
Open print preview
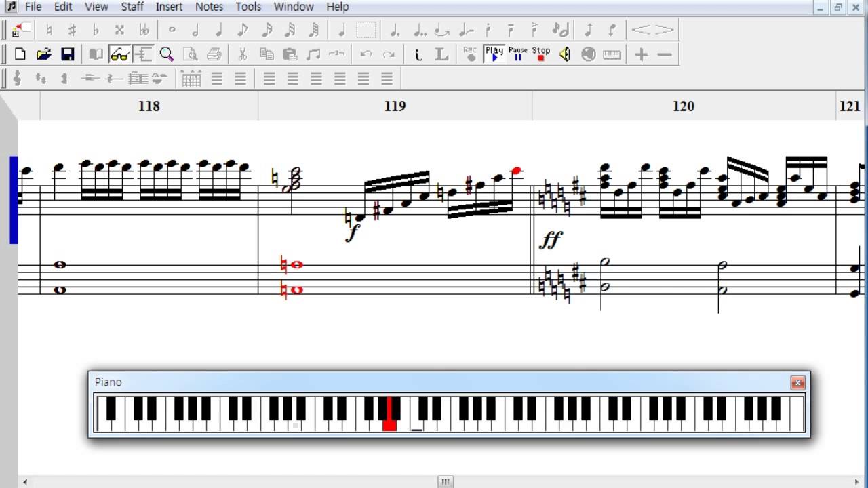(x=191, y=54)
